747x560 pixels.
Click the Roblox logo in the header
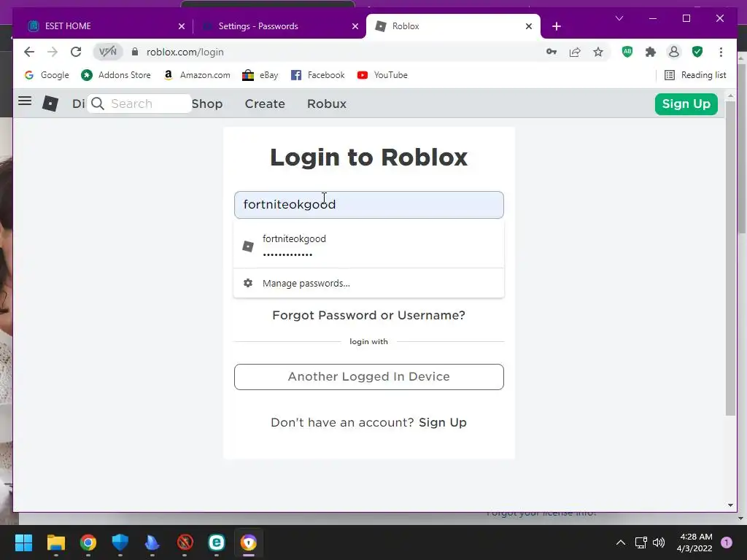click(x=50, y=104)
